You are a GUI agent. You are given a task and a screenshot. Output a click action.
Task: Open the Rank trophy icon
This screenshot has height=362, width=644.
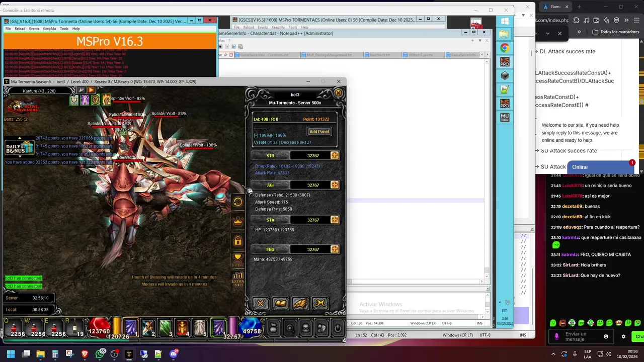[238, 259]
